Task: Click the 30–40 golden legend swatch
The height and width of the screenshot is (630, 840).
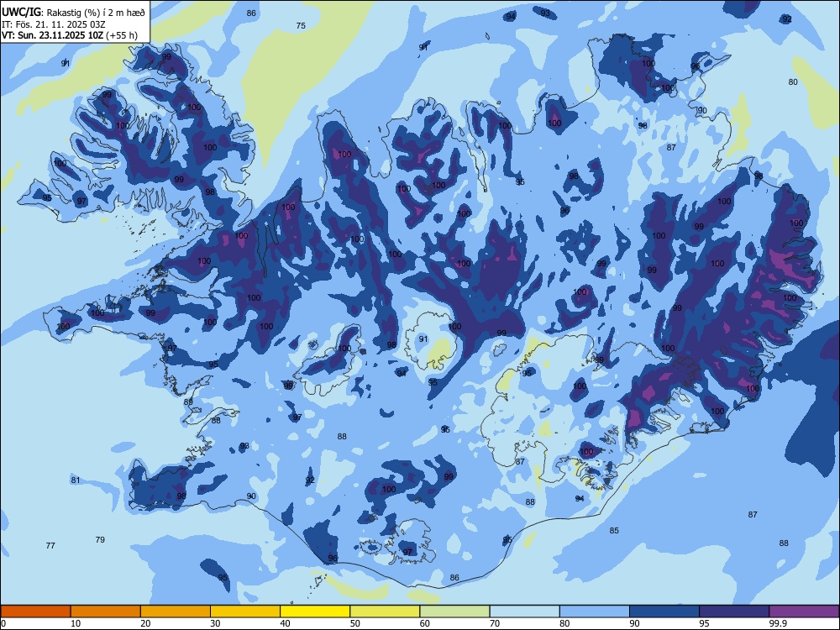Action: 245,612
